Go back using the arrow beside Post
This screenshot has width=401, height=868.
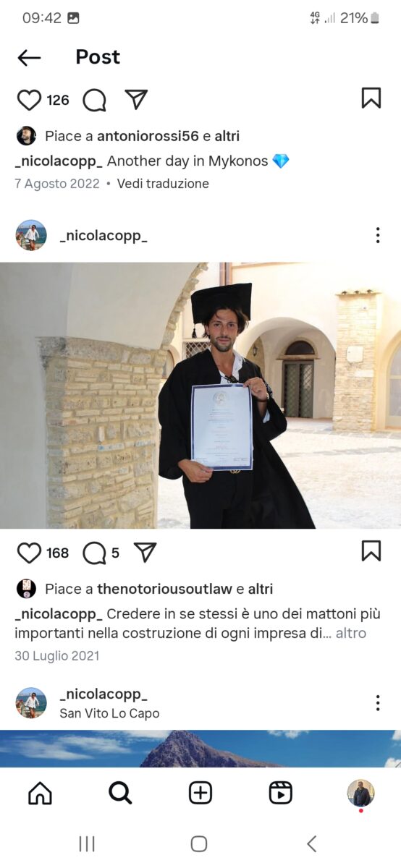click(x=29, y=58)
